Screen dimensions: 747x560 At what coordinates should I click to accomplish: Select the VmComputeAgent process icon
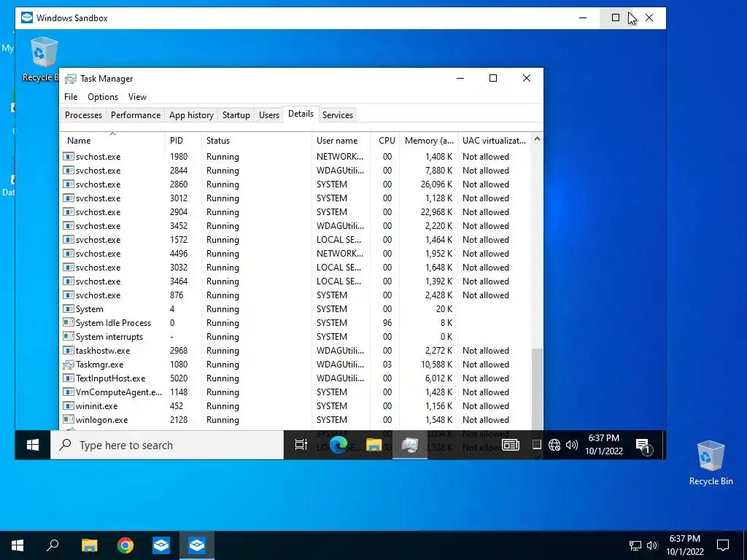(69, 392)
